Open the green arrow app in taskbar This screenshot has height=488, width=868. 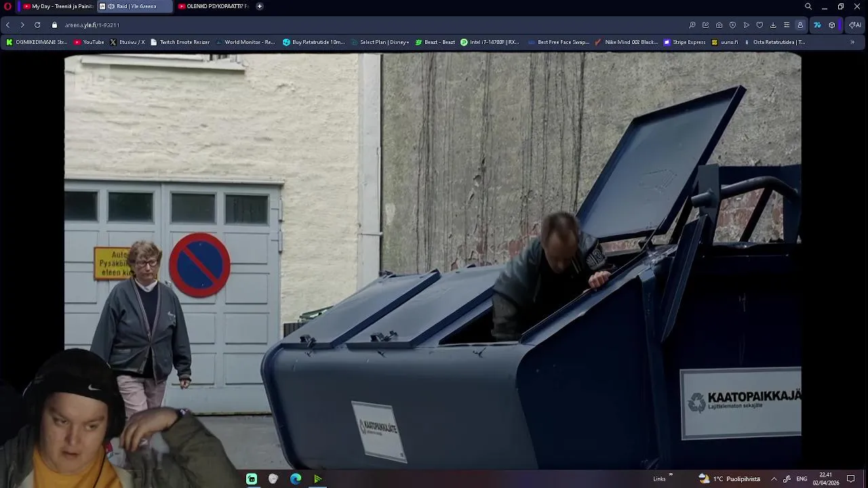coord(317,479)
